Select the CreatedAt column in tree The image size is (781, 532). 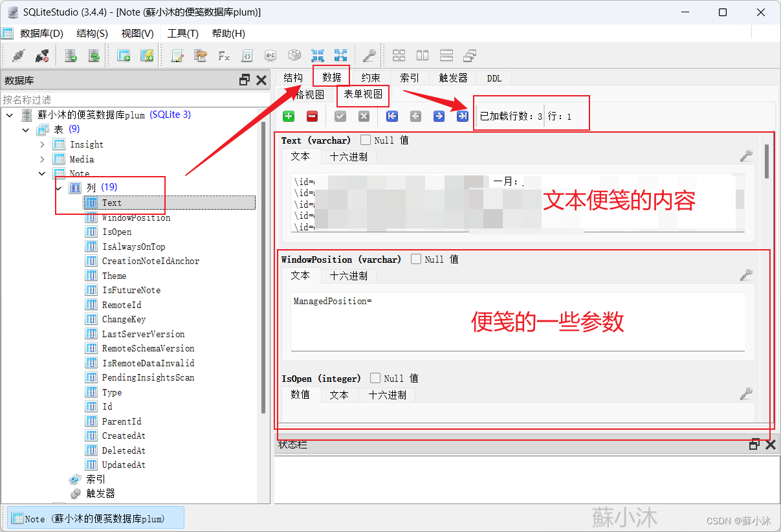pyautogui.click(x=124, y=436)
